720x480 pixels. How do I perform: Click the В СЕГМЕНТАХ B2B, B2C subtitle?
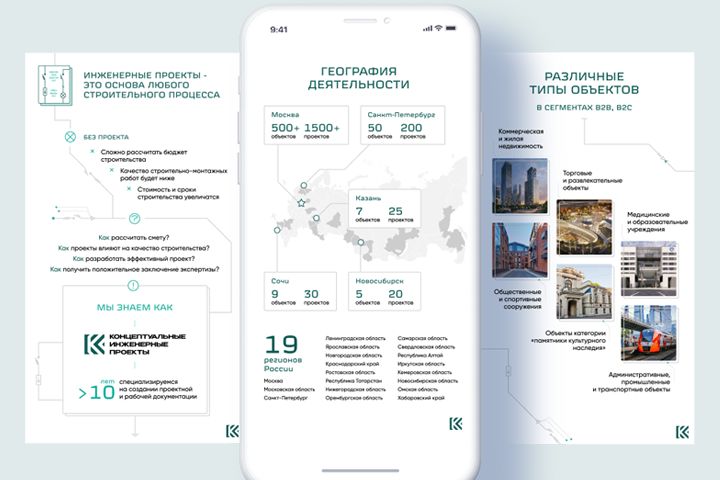tap(584, 107)
